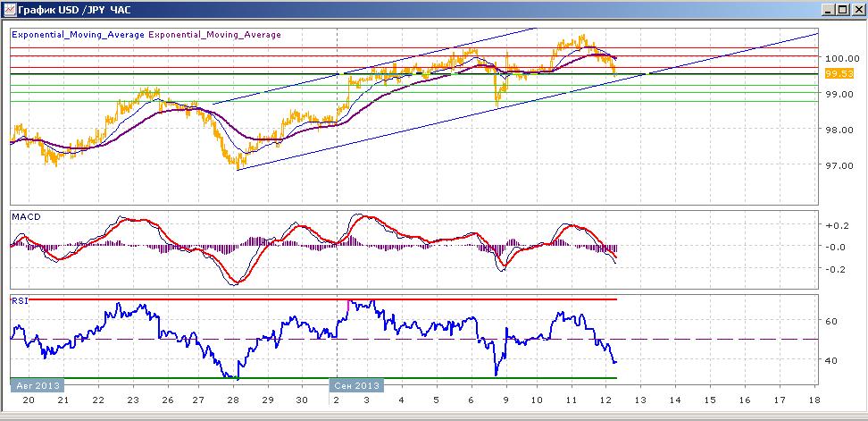The width and height of the screenshot is (868, 421).
Task: Maximize the USD/JPY chart window
Action: [x=842, y=10]
